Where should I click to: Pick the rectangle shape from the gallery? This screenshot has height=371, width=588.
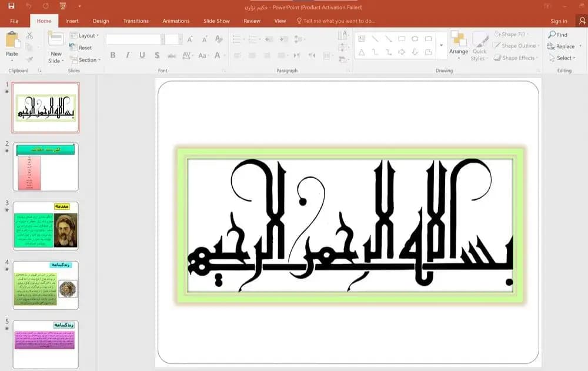pyautogui.click(x=402, y=39)
